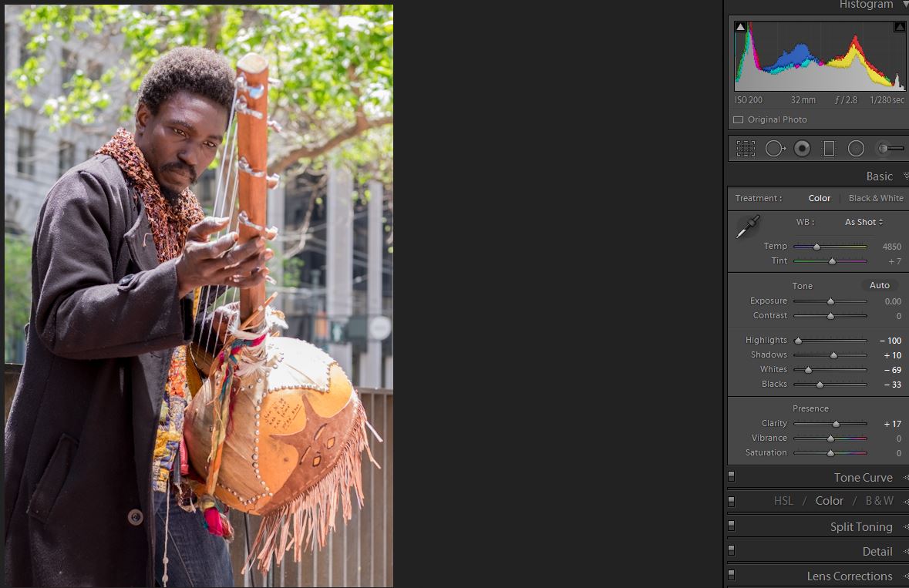Expand the Lens Corrections panel

point(849,576)
